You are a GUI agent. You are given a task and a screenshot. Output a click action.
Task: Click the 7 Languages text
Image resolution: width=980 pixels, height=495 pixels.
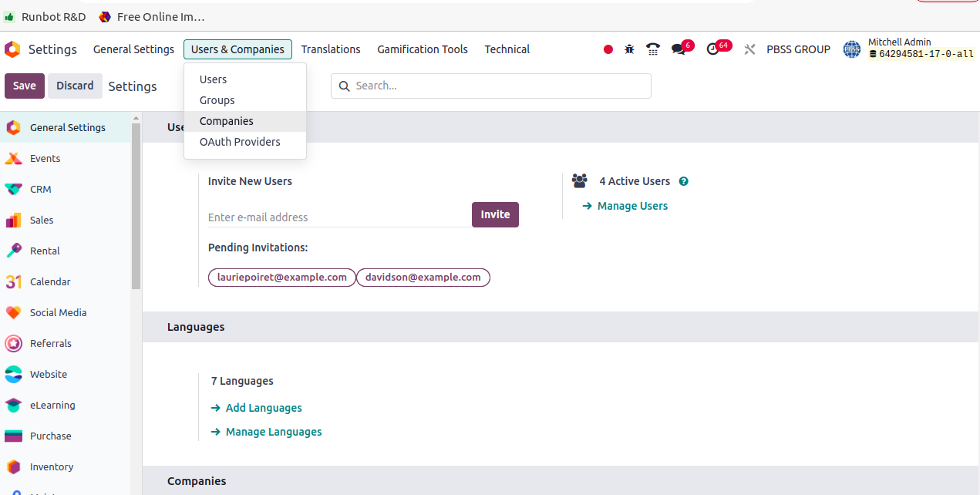(x=242, y=381)
